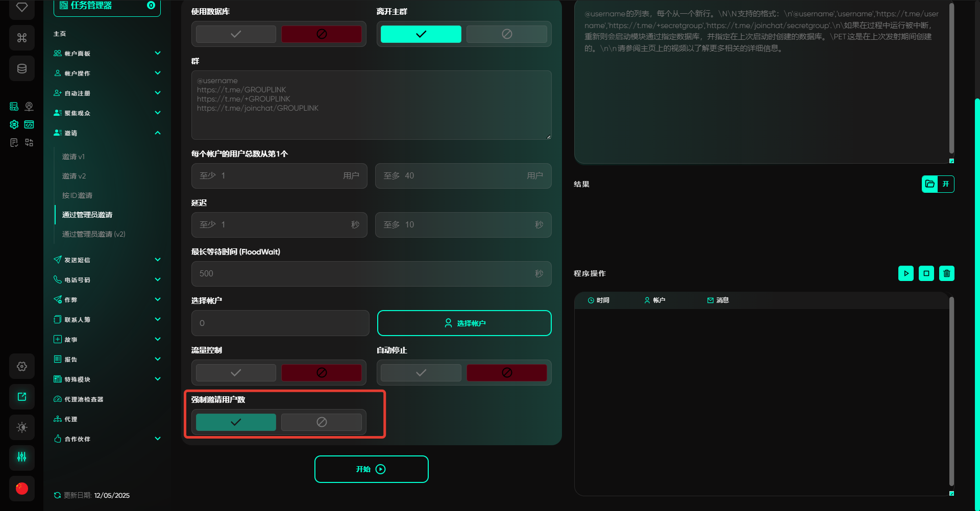This screenshot has height=511, width=980.
Task: Click the trash icon to clear log
Action: (946, 273)
